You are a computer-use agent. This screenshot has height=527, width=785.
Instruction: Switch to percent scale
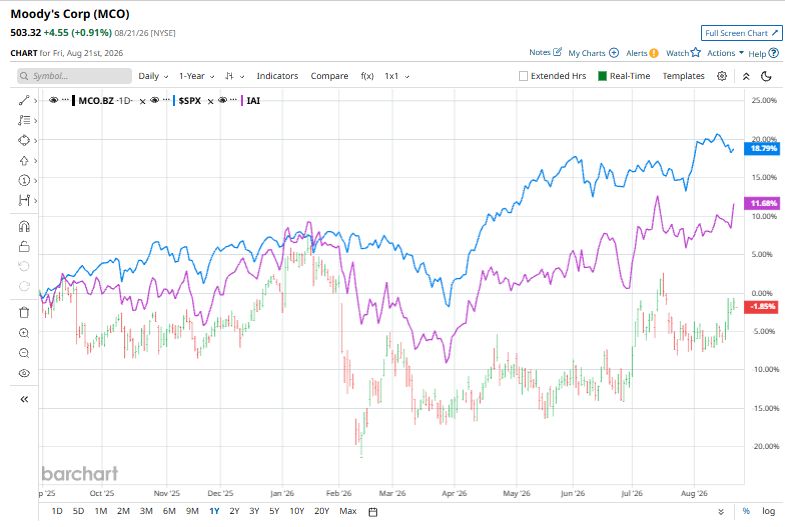point(746,511)
